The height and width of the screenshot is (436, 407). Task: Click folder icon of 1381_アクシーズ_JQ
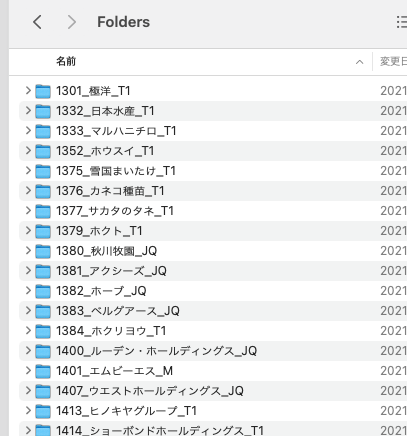(x=43, y=271)
